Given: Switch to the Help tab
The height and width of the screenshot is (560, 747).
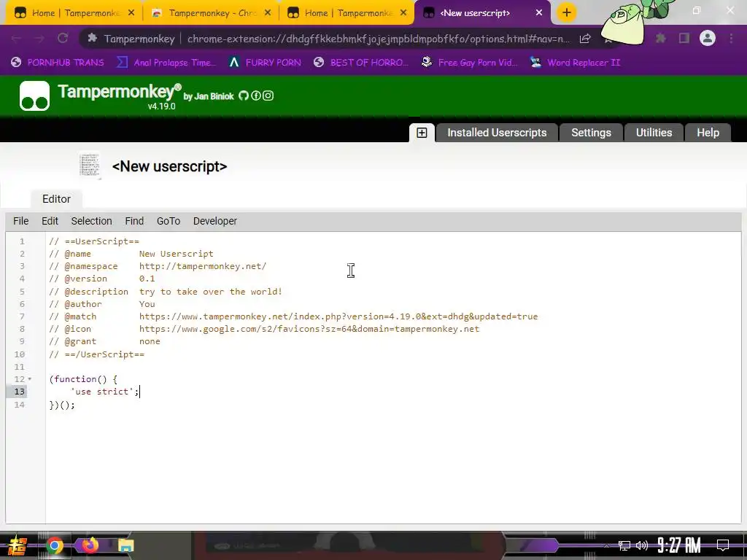Looking at the screenshot, I should coord(708,133).
